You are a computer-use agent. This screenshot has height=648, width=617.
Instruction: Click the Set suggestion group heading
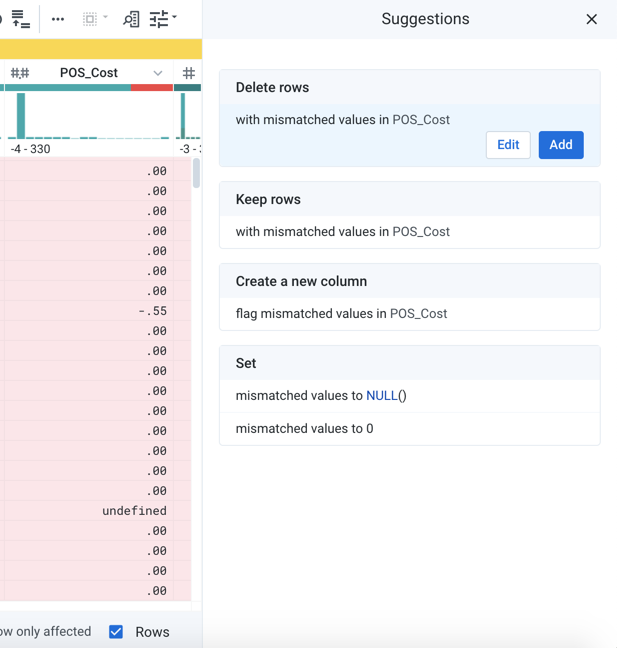pyautogui.click(x=246, y=363)
